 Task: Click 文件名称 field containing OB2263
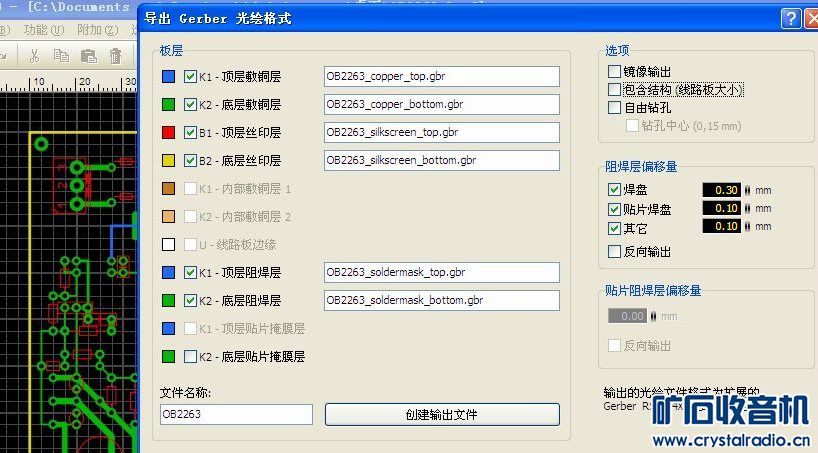pyautogui.click(x=236, y=414)
